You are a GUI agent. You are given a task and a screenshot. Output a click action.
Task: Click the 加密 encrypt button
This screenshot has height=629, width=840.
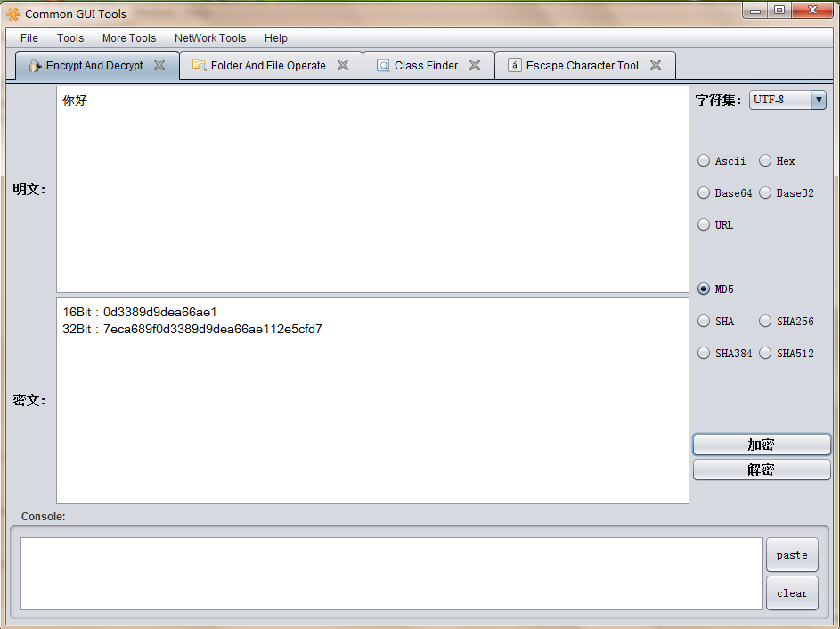(762, 445)
